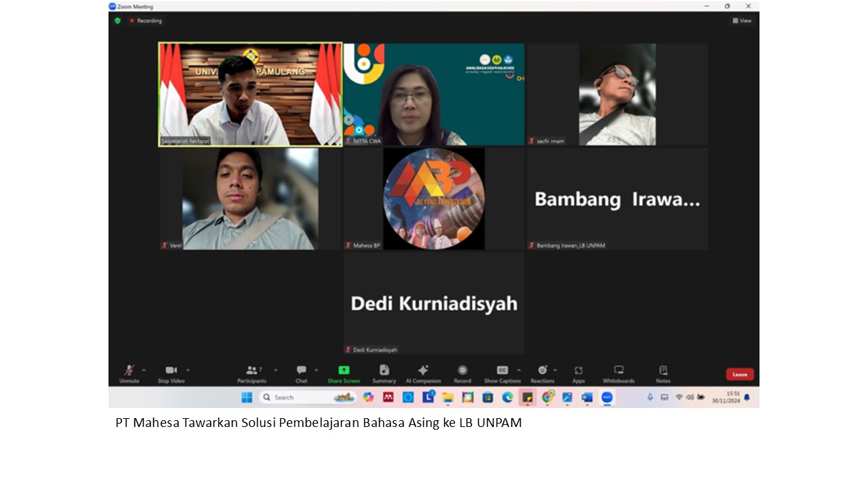This screenshot has height=488, width=868.
Task: Click the red Leave button
Action: pos(740,374)
